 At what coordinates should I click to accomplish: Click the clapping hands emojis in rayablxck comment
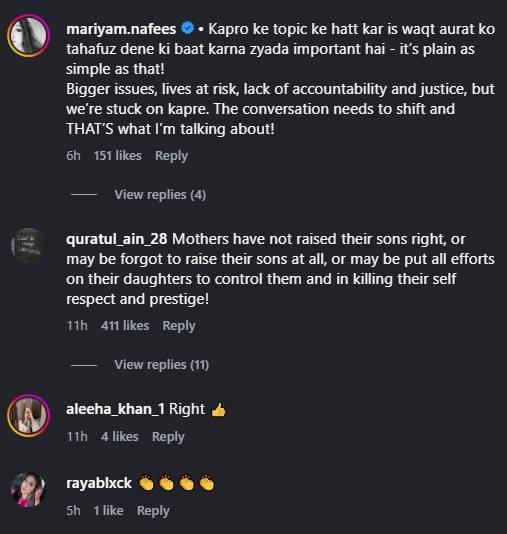pyautogui.click(x=176, y=483)
